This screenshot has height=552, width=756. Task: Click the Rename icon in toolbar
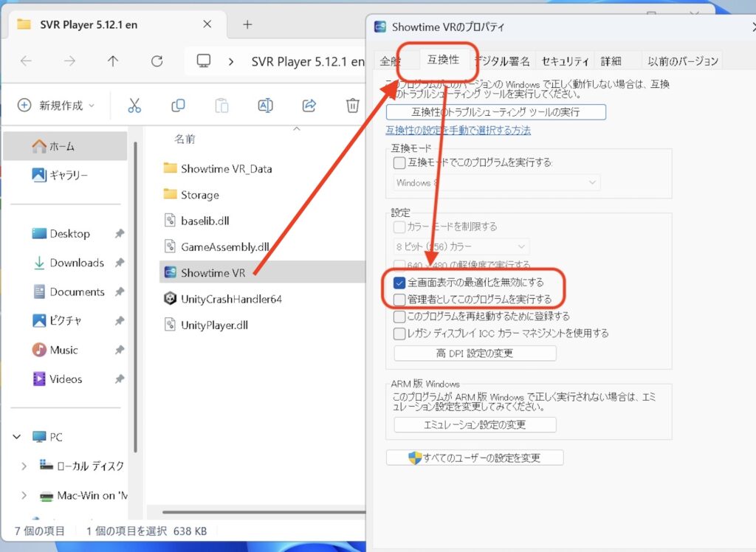point(266,105)
